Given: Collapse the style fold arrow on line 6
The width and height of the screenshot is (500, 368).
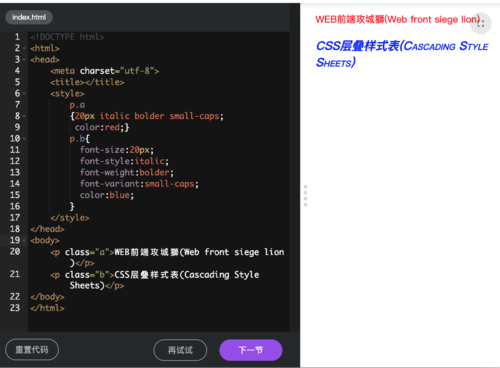Looking at the screenshot, I should coord(24,93).
